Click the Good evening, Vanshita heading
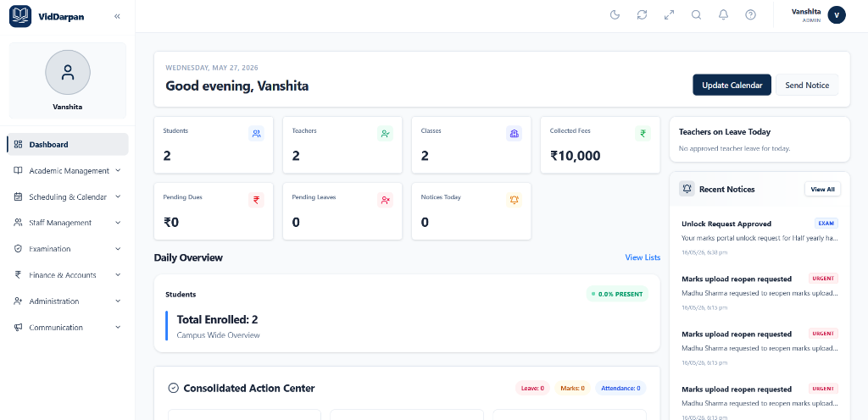 [237, 86]
